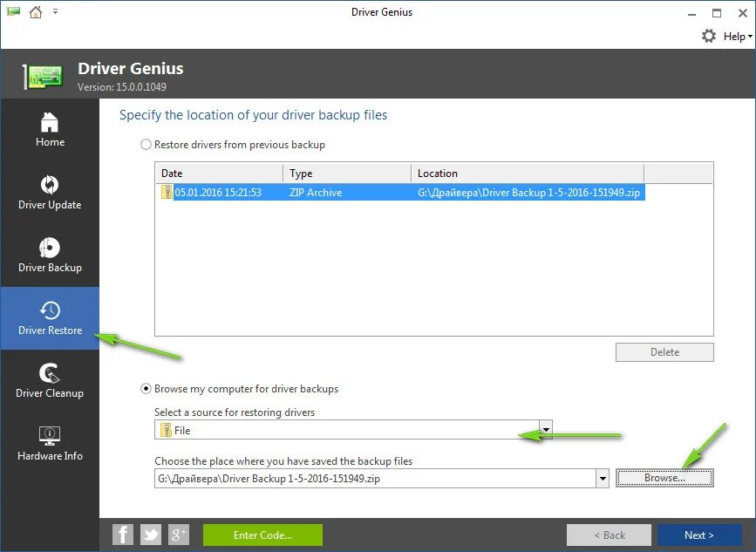Viewport: 756px width, 552px height.
Task: Open Driver Update section
Action: coord(50,193)
